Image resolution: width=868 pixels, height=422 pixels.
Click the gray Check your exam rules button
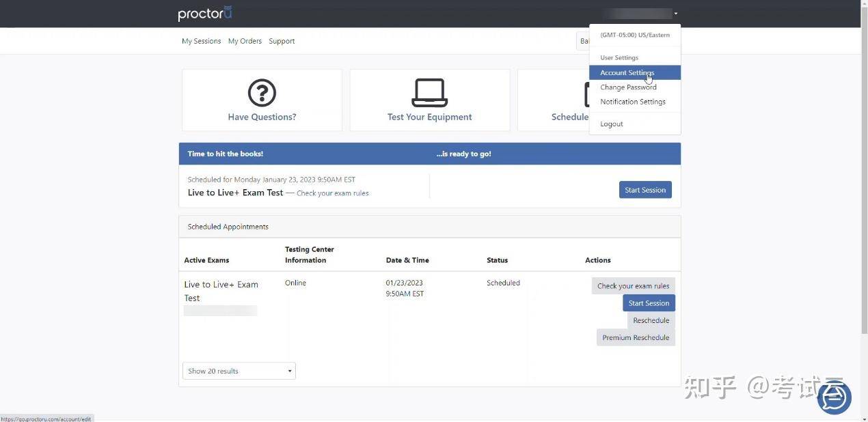coord(634,286)
